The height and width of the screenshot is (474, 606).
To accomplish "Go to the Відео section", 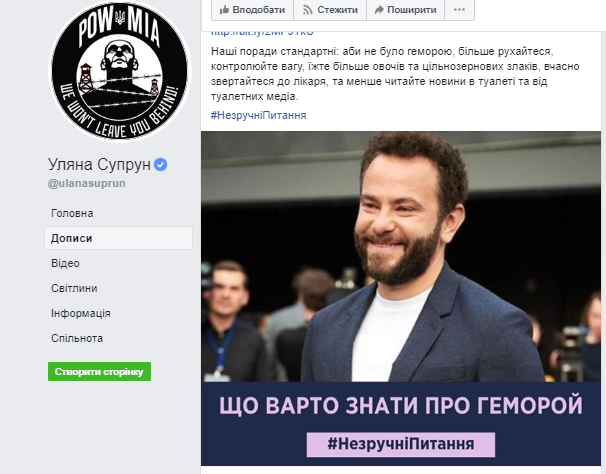I will (65, 263).
